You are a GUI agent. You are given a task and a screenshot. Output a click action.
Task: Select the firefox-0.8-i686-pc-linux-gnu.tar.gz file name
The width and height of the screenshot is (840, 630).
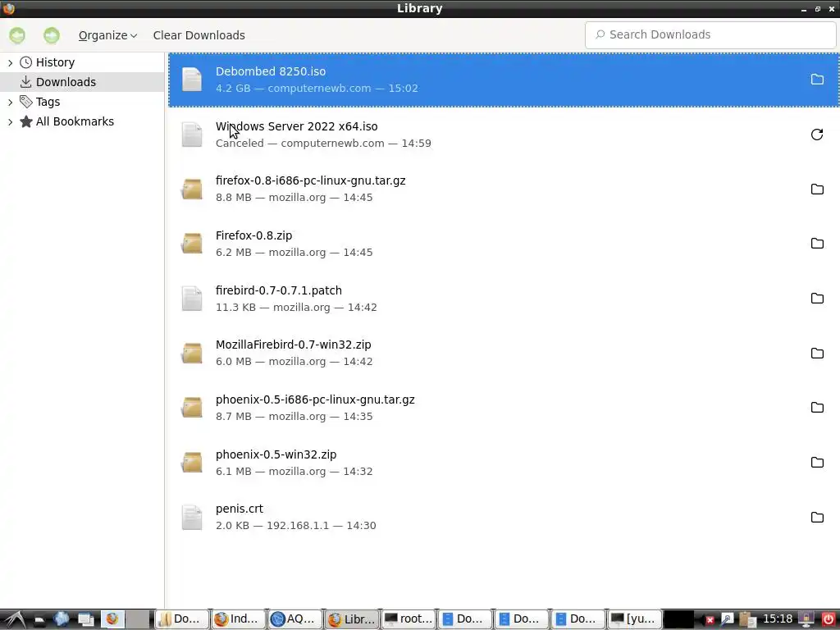(x=311, y=181)
